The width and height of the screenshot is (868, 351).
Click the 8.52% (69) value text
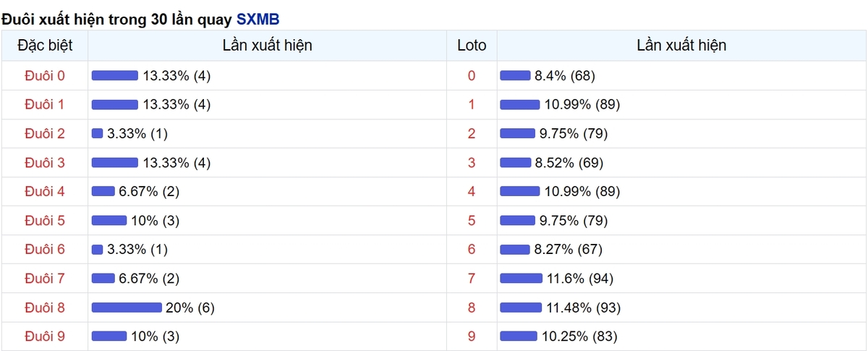click(568, 163)
